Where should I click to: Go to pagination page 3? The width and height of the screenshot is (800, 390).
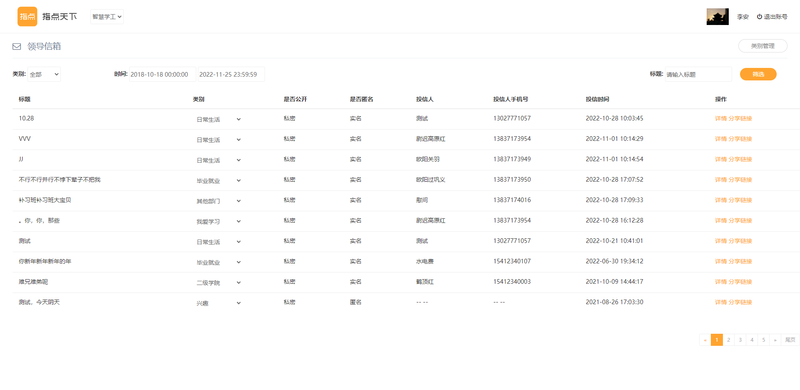tap(740, 339)
